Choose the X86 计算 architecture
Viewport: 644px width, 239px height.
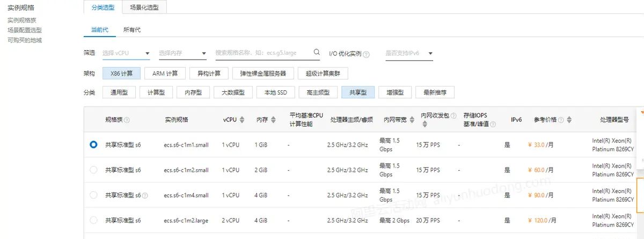(122, 73)
